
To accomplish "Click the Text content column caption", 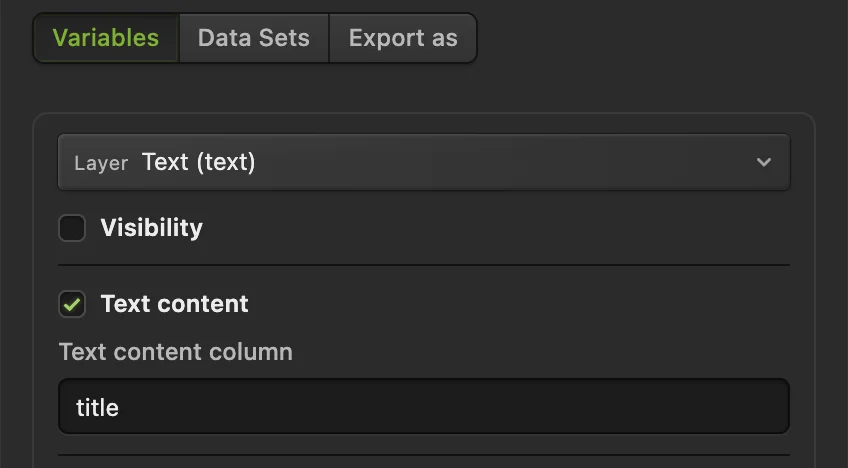I will (x=176, y=352).
